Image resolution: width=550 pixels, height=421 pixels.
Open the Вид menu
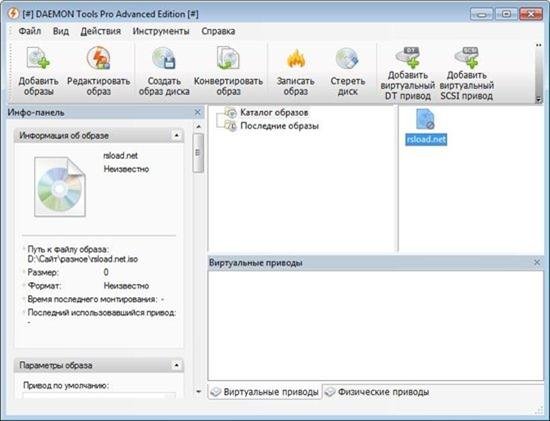click(61, 31)
